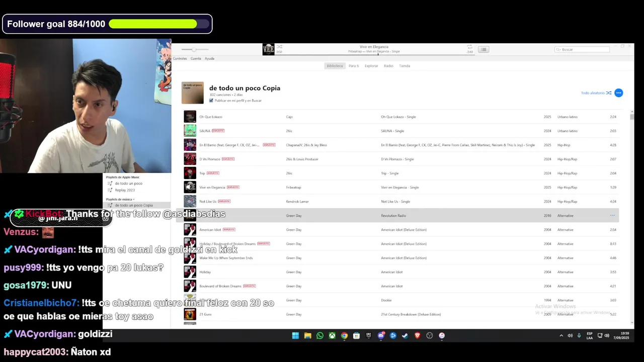Select the de todo un poco playlist

coord(128,184)
